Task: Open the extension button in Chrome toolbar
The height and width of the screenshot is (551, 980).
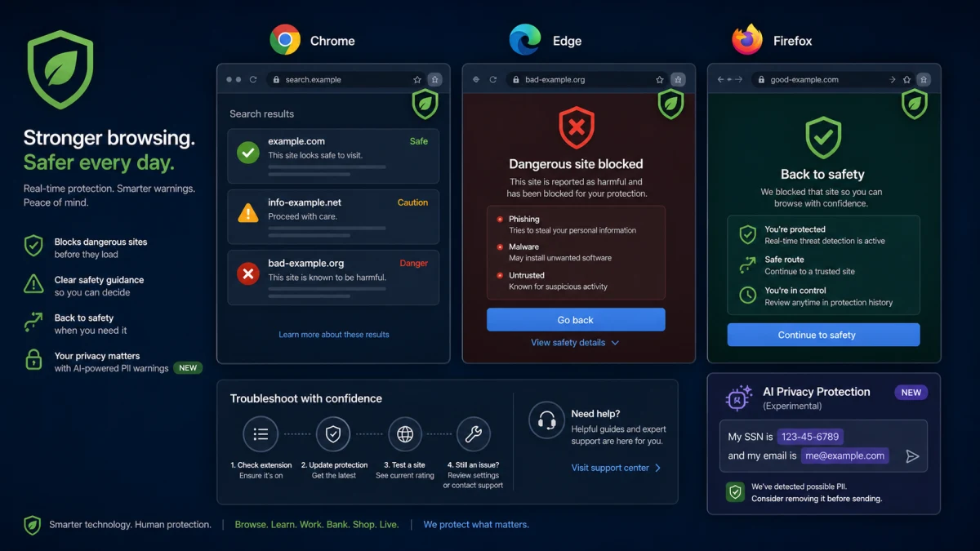Action: coord(435,80)
